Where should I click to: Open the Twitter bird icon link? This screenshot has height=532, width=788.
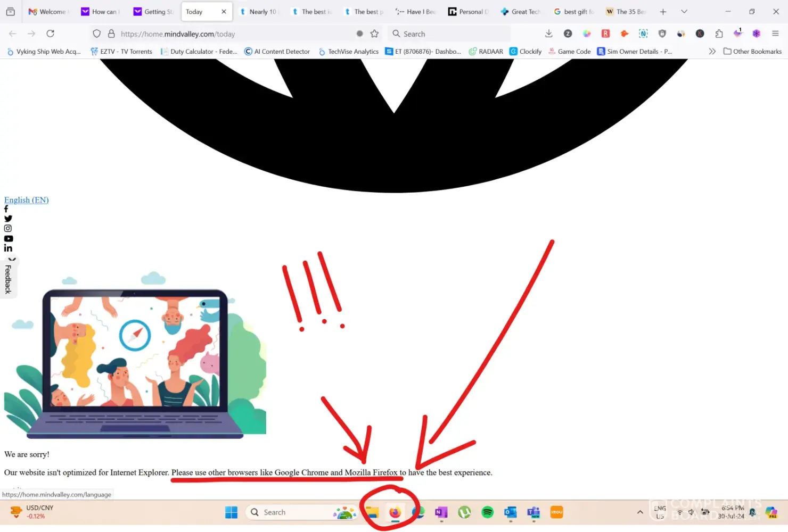click(x=8, y=219)
